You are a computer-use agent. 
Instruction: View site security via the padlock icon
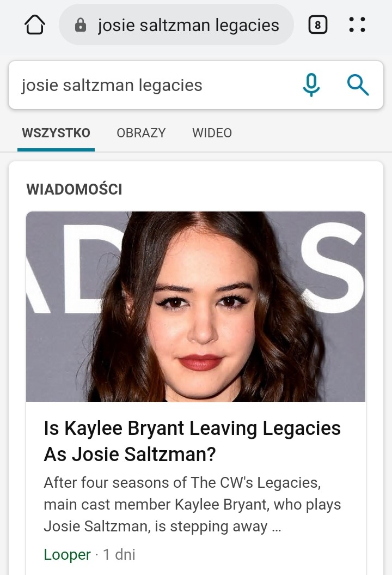(x=80, y=25)
